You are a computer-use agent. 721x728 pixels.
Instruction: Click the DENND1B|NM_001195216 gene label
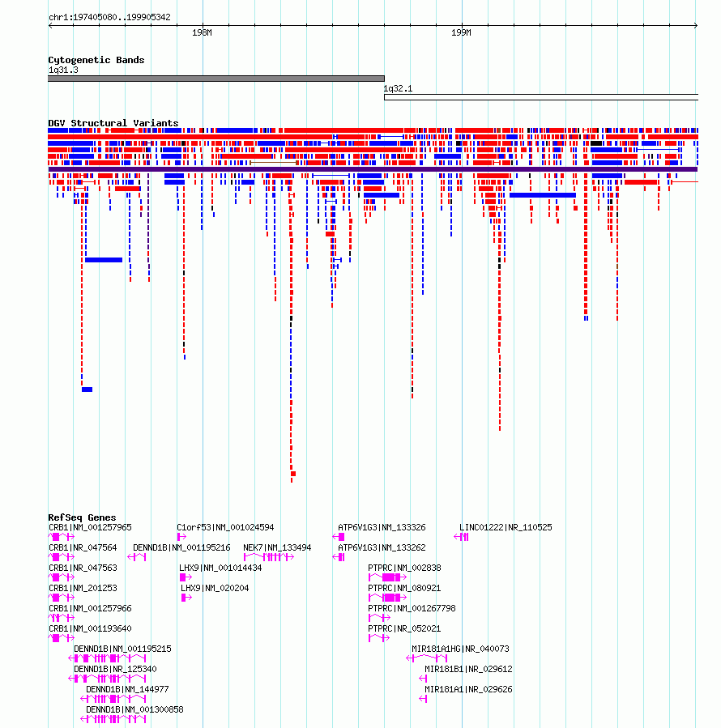pyautogui.click(x=181, y=548)
